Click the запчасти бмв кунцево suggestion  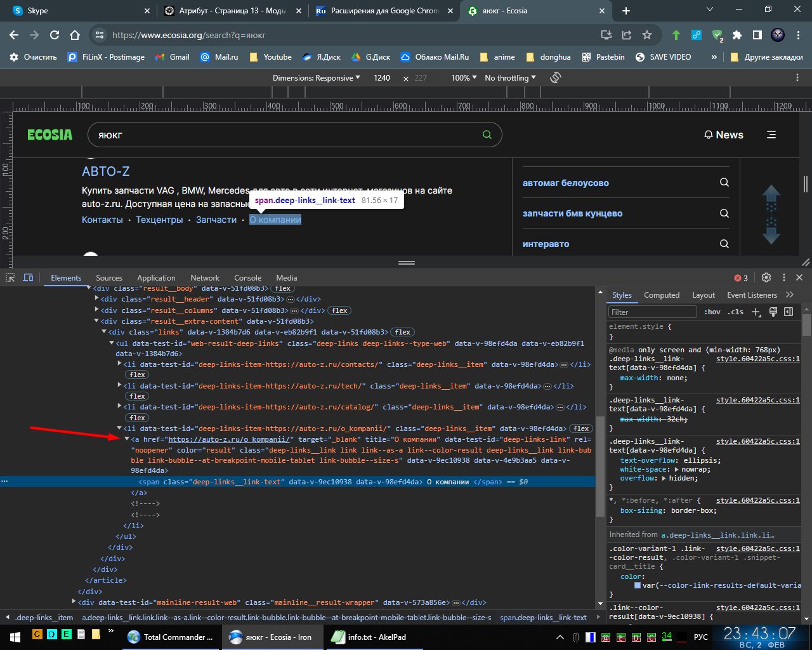pos(572,213)
